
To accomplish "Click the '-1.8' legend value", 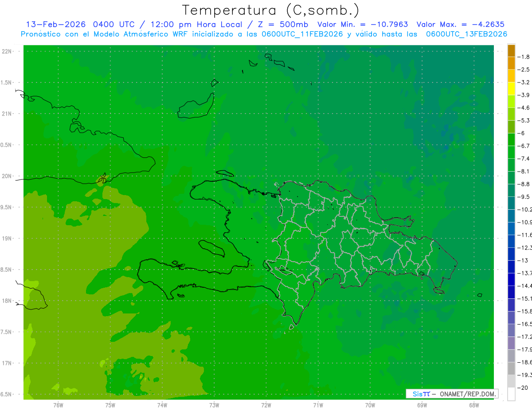I will click(x=524, y=57).
